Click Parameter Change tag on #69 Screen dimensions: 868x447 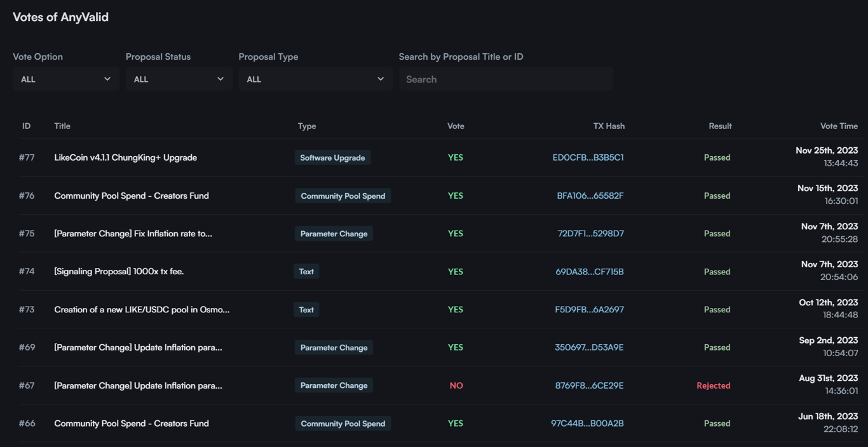pos(334,347)
